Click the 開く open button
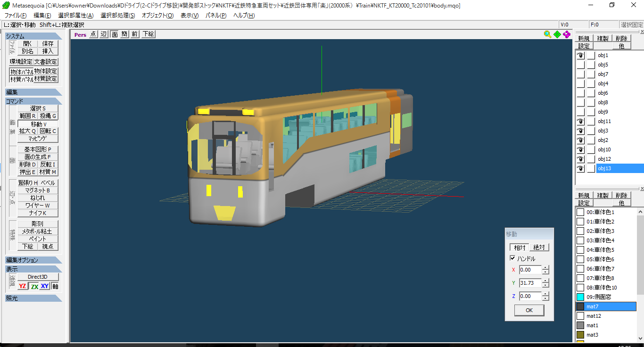This screenshot has width=644, height=347. pyautogui.click(x=27, y=43)
